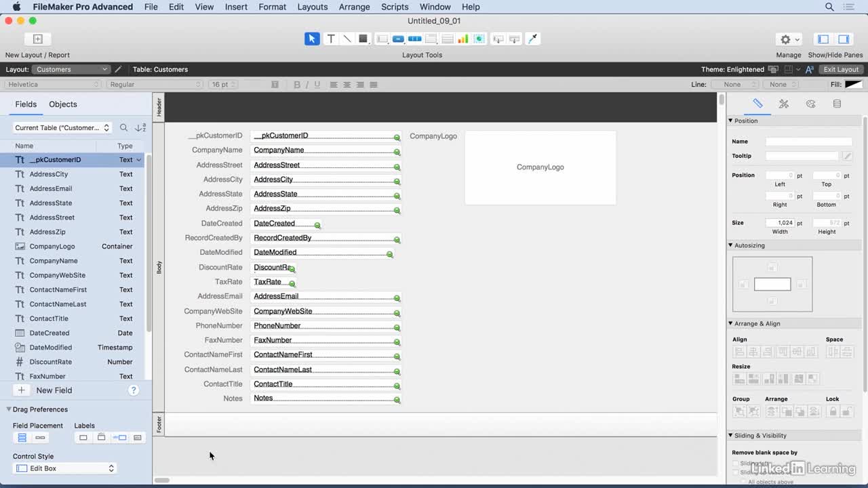Collapse the Autosizing section

[731, 245]
